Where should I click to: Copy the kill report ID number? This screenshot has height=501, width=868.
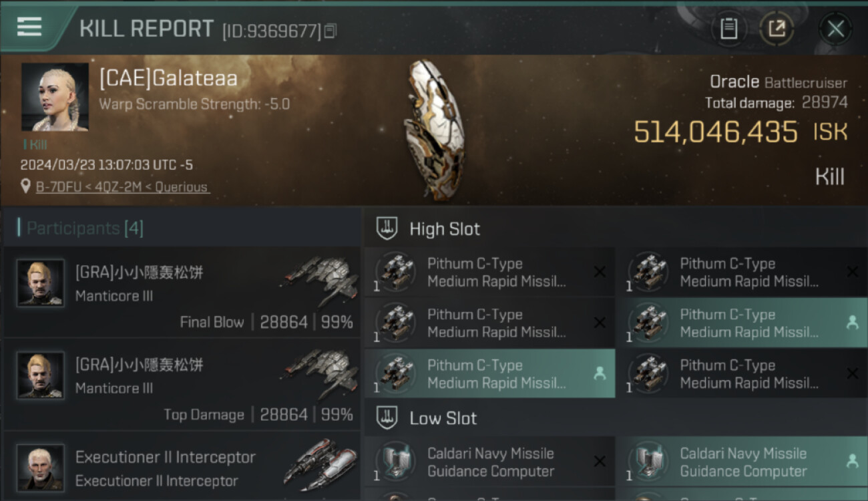pos(331,31)
